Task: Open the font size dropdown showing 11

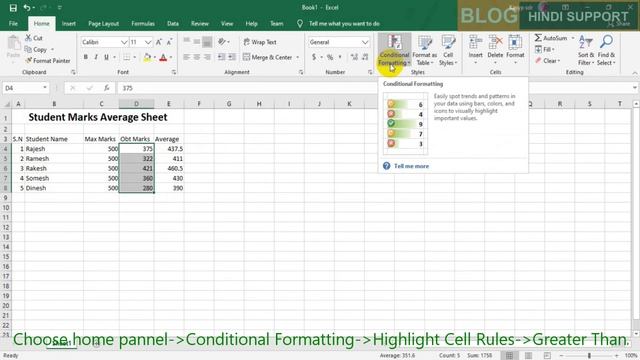Action: [x=148, y=42]
